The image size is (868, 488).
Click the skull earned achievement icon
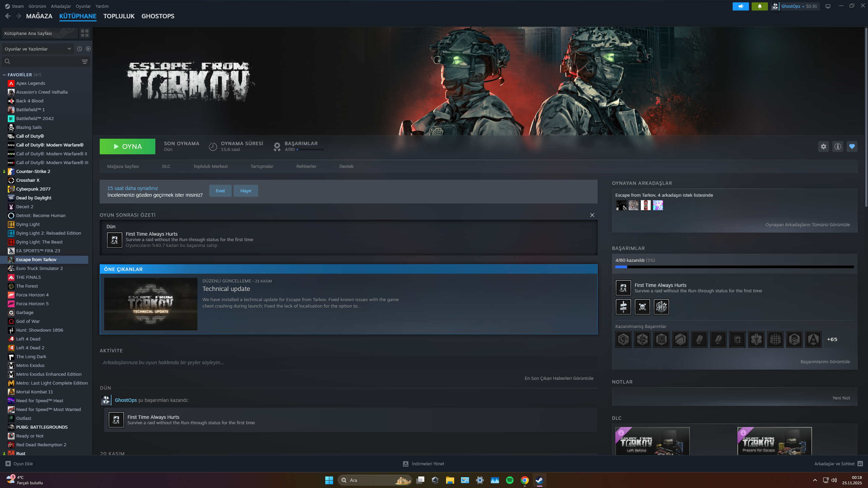coord(642,307)
